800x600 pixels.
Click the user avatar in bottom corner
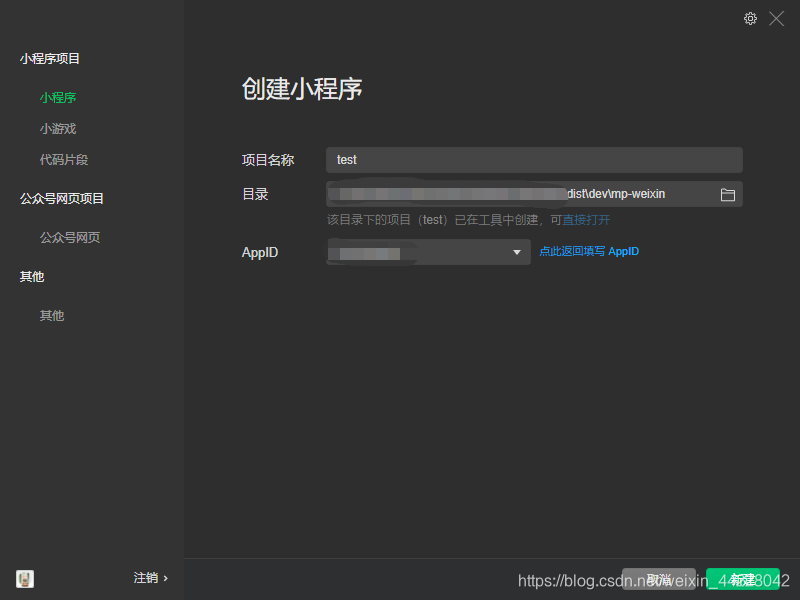(x=24, y=578)
